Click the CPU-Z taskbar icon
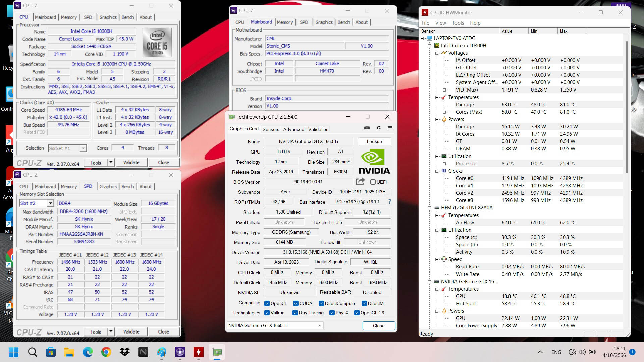This screenshot has width=644, height=362. (180, 352)
